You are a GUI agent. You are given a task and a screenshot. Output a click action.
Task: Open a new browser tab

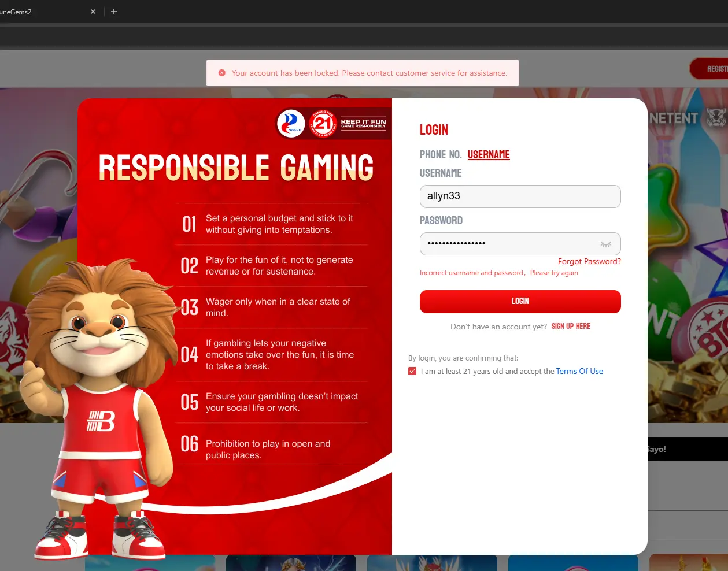point(114,12)
